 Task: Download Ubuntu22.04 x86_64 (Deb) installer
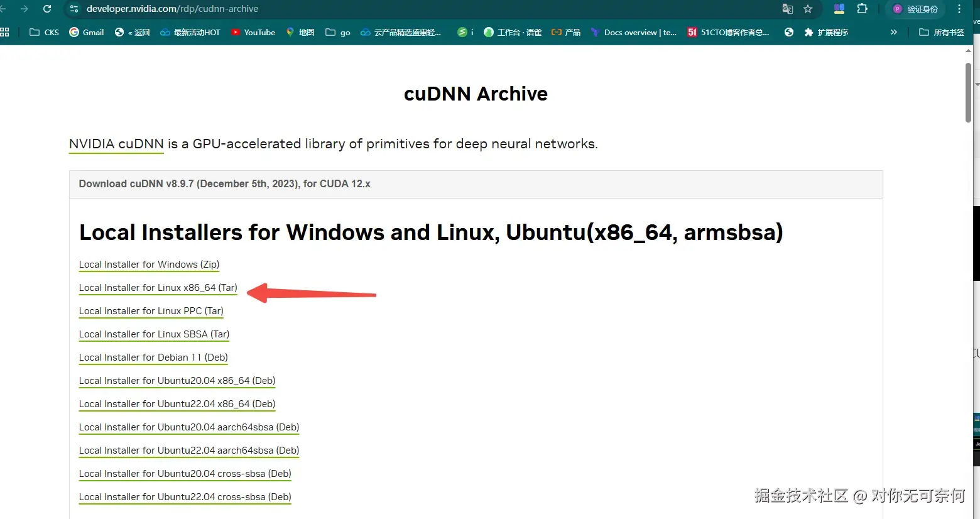(x=177, y=404)
